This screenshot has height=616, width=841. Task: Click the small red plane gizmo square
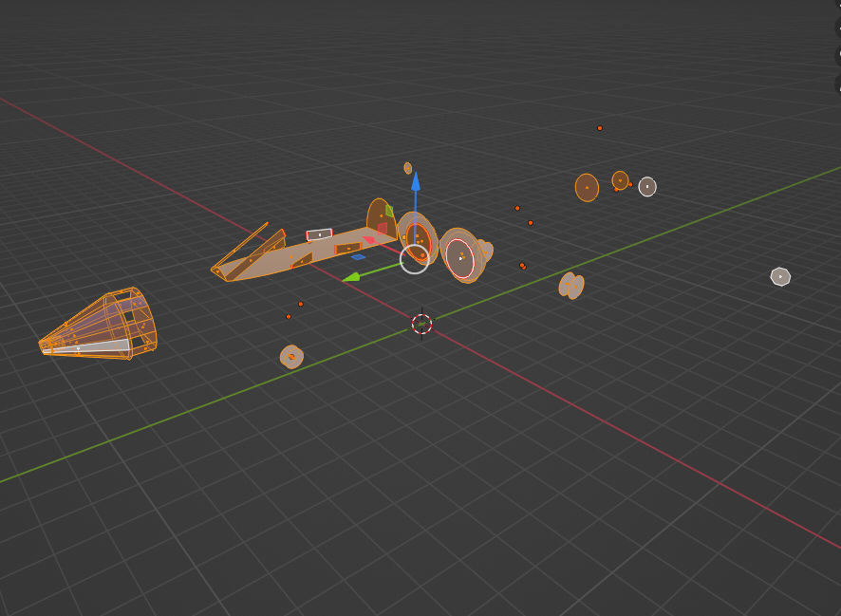[x=383, y=229]
